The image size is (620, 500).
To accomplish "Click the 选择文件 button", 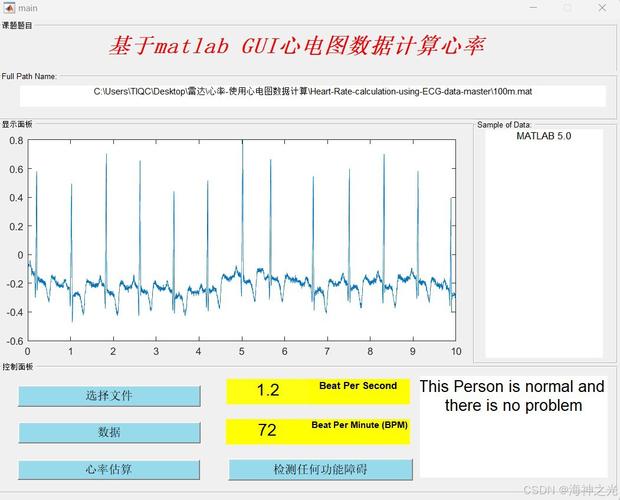I will (x=109, y=396).
